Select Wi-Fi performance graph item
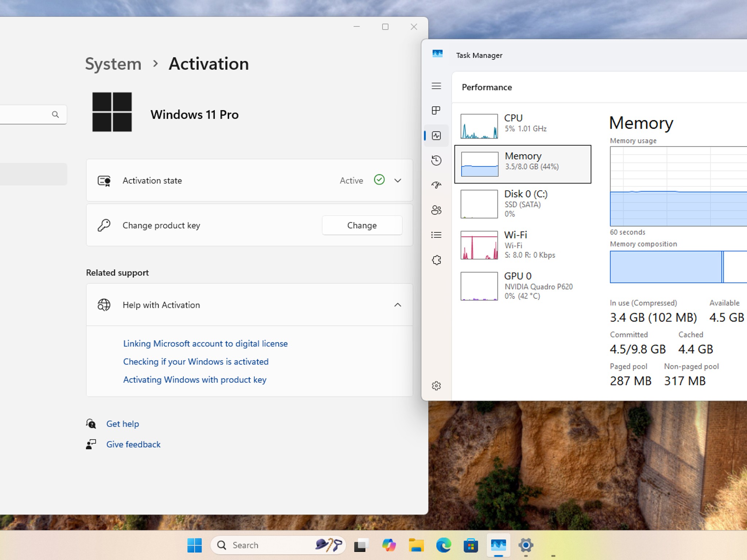Screen dimensions: 747x560 point(523,245)
